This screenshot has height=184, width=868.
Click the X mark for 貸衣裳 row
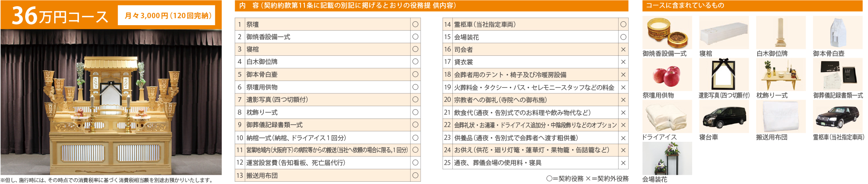click(623, 62)
